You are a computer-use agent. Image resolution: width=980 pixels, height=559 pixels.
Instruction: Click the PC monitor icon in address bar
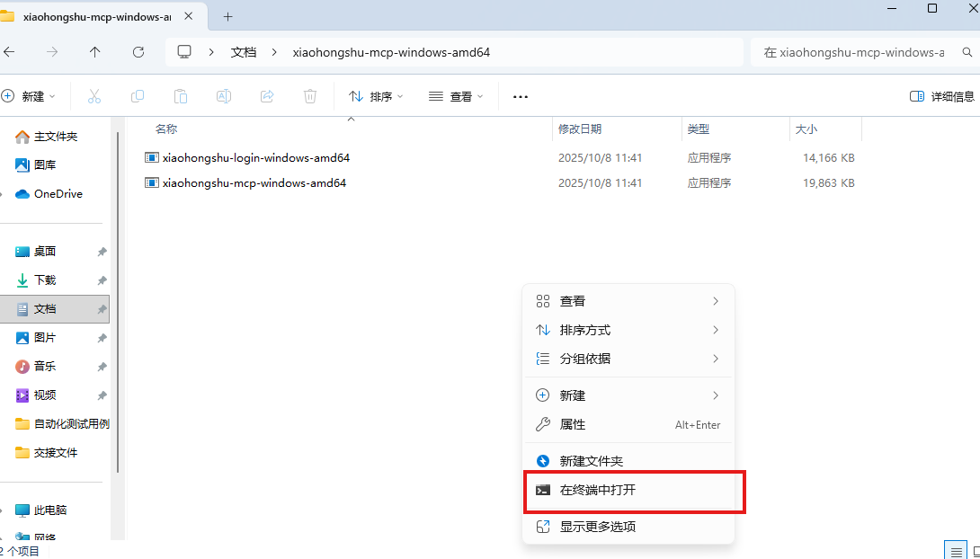184,52
